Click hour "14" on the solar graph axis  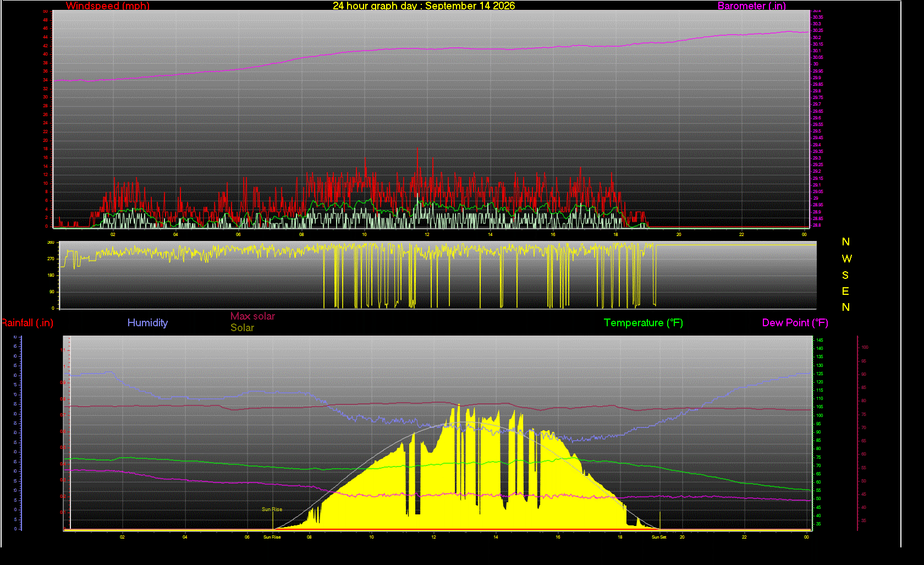(496, 537)
